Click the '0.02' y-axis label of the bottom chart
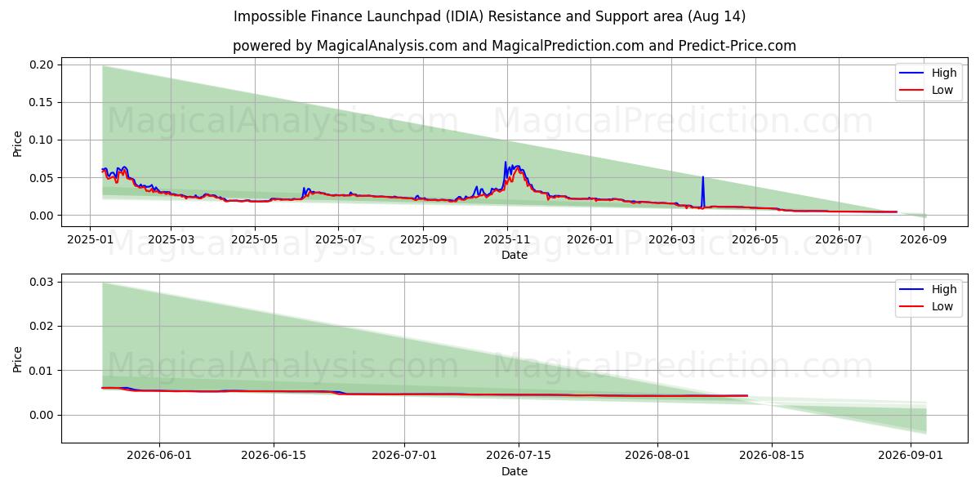 (42, 326)
